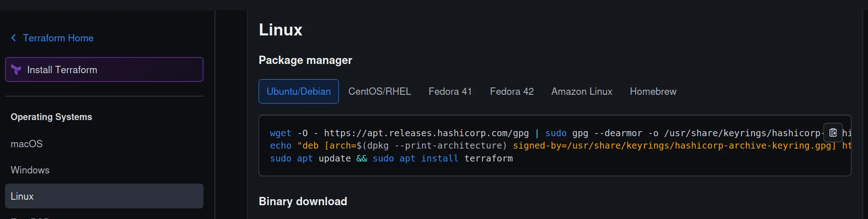
Task: Click the sudo apt update command line
Action: pos(391,158)
